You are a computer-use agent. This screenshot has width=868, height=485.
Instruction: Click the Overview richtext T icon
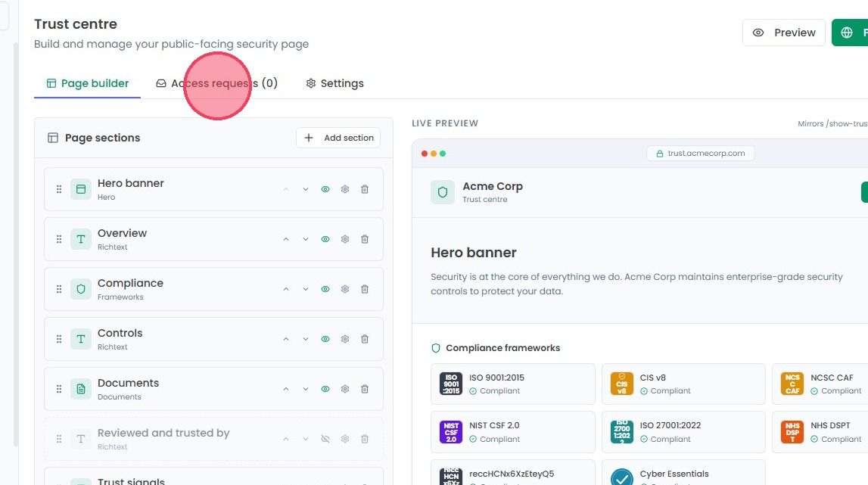coord(81,239)
